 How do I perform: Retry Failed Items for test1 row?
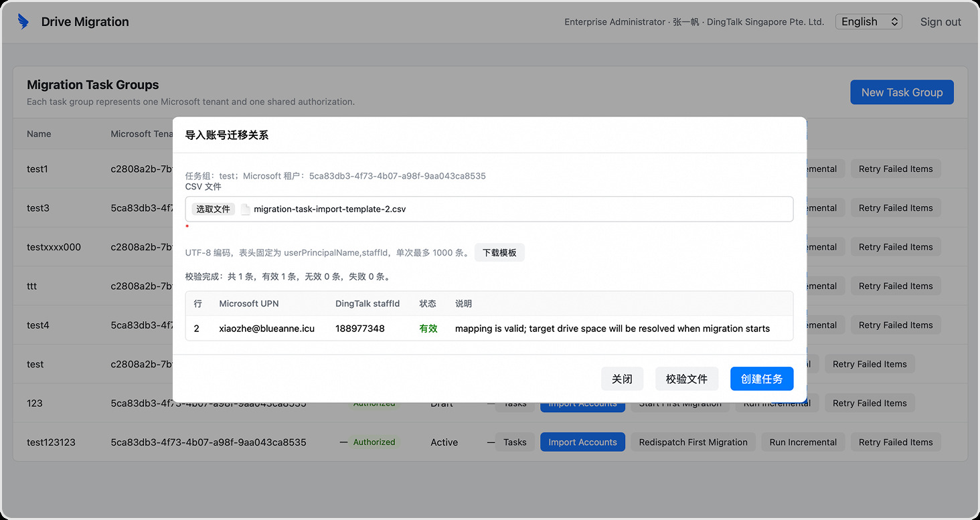pyautogui.click(x=896, y=169)
